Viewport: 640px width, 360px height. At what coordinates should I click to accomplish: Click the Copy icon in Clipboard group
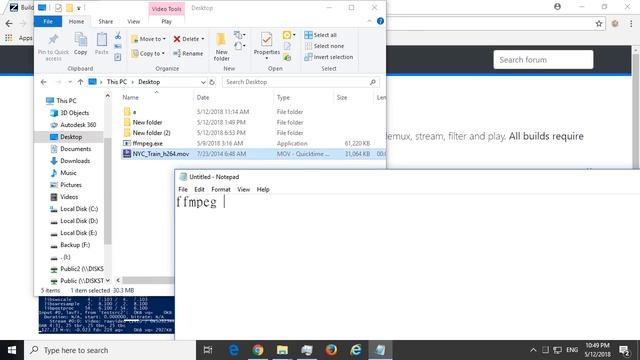click(x=80, y=40)
